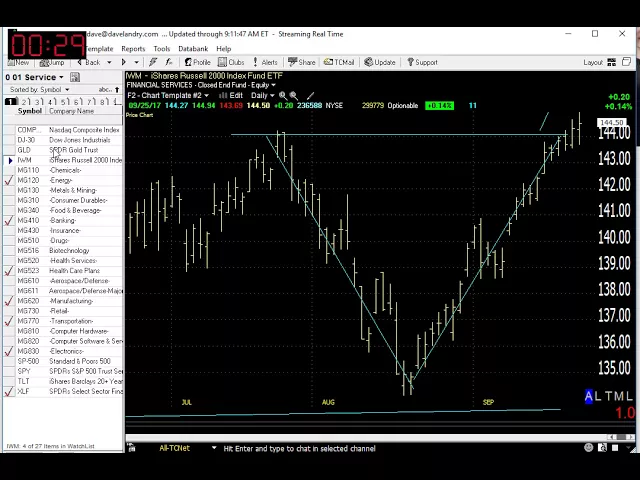Open the Help menu
640x480 pixels.
224,49
